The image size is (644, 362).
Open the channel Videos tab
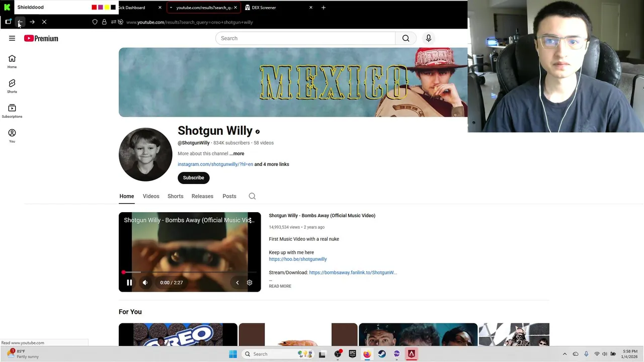[x=151, y=196]
